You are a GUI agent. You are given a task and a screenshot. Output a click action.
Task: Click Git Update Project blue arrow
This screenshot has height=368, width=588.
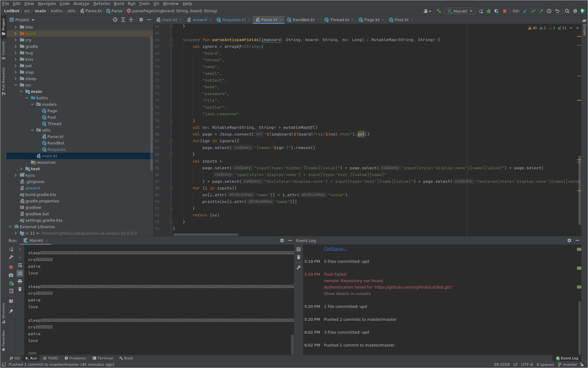[525, 11]
